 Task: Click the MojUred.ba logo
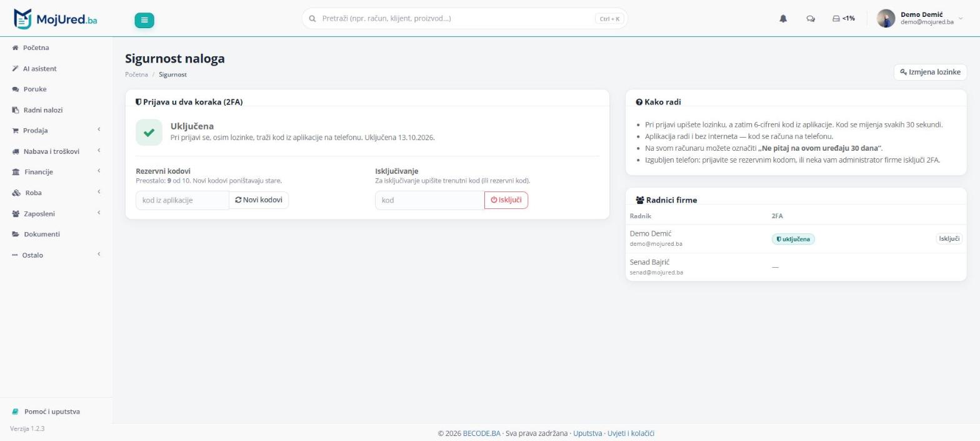pos(56,19)
